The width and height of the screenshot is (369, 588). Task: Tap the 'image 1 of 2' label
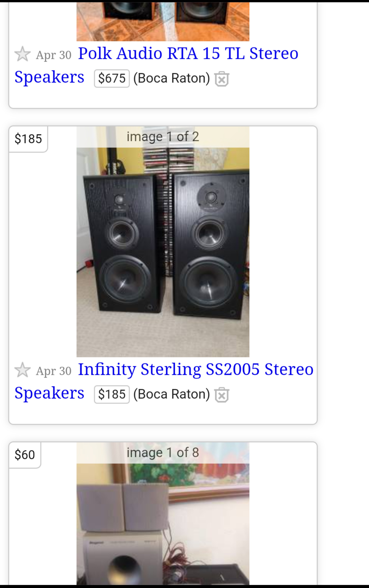tap(163, 136)
